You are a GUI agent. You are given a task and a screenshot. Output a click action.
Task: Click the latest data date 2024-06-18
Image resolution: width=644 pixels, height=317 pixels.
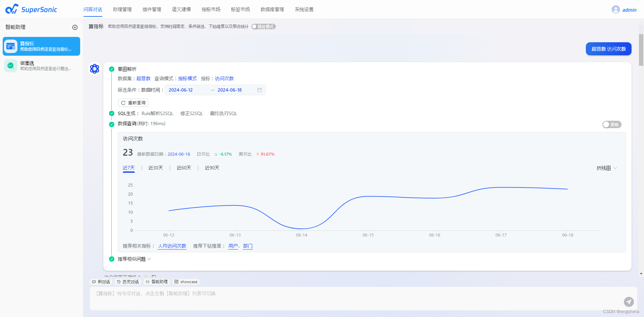click(x=179, y=154)
